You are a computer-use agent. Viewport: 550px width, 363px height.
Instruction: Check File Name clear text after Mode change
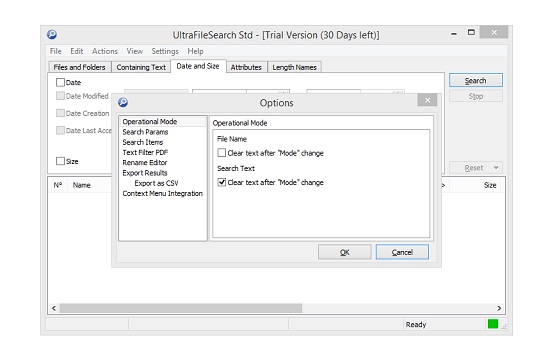222,153
